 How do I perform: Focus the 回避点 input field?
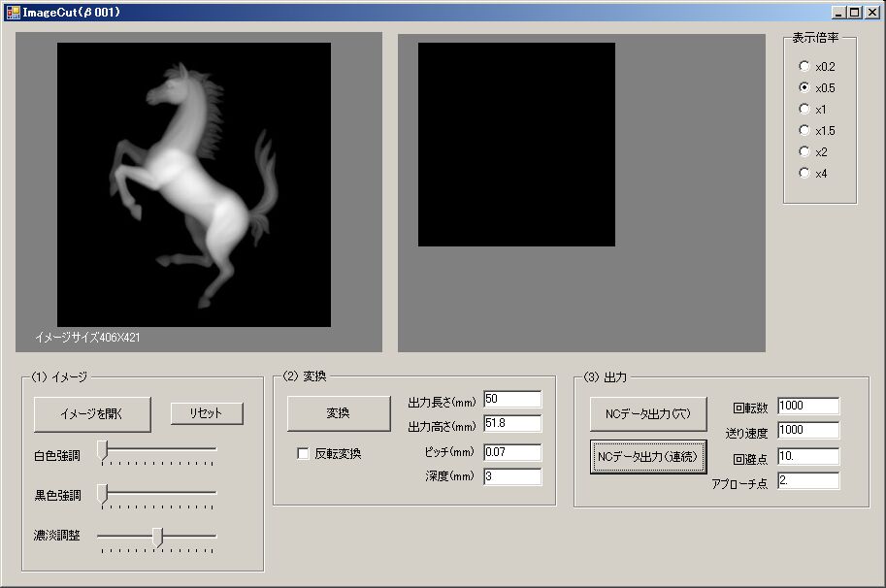coord(808,456)
